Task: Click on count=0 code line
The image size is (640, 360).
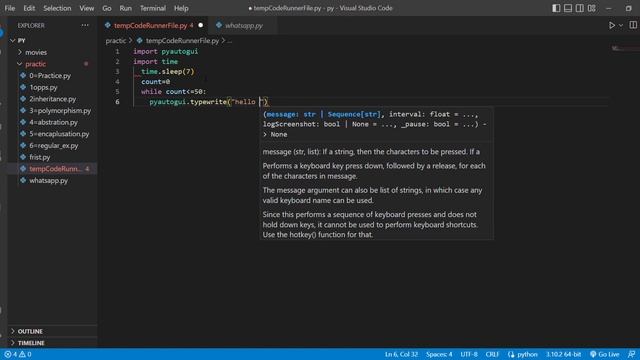Action: 156,82
